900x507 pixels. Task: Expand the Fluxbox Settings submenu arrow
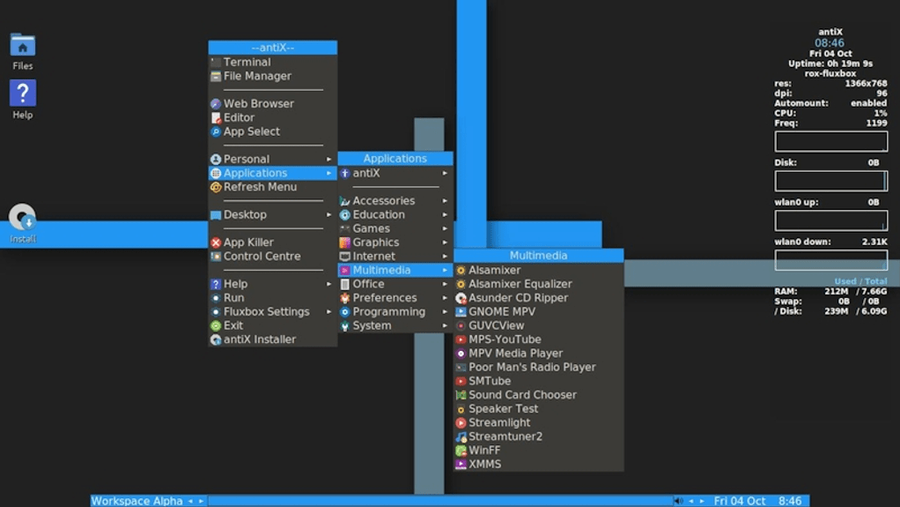pos(329,312)
